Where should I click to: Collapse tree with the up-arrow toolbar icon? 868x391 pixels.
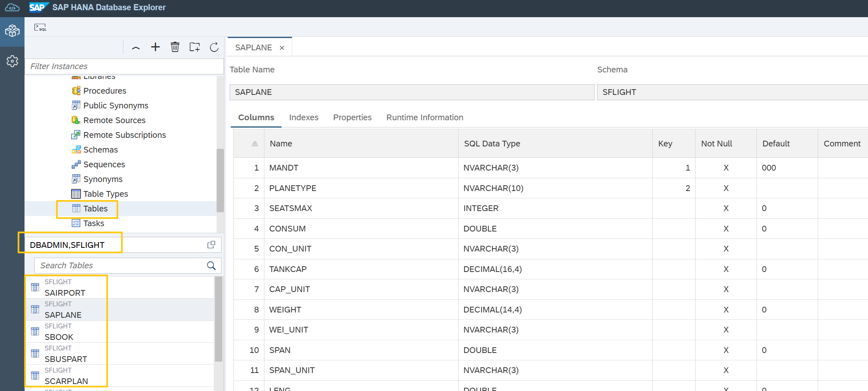click(136, 47)
